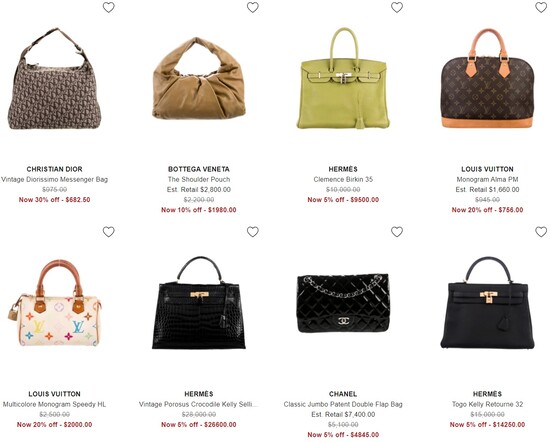
Task: Open Togo Kelly Retourne 32 listing
Action: coord(487,404)
